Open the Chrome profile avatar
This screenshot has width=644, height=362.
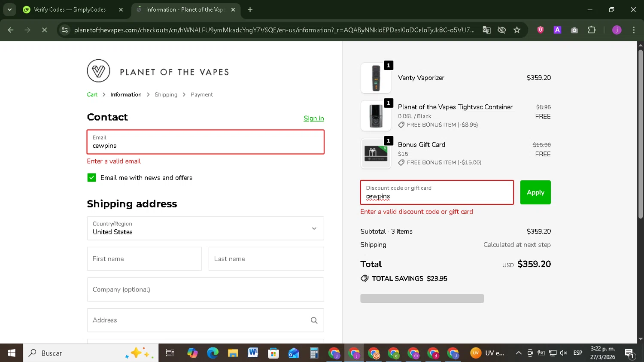coord(617,30)
